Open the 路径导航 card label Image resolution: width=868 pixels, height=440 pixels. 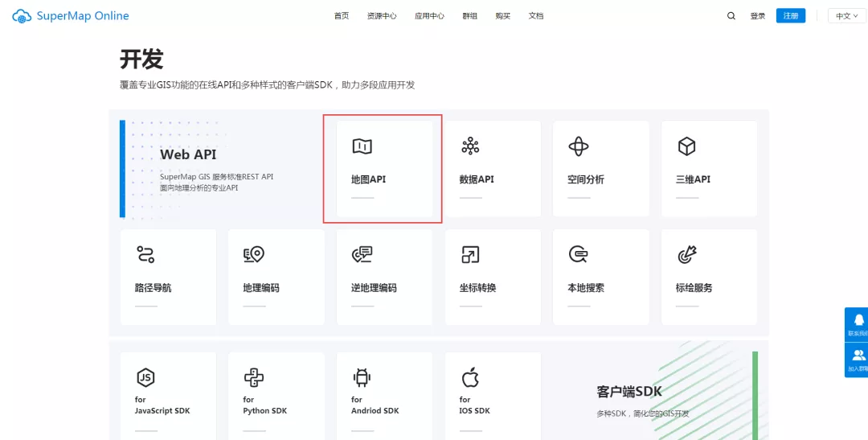point(154,288)
